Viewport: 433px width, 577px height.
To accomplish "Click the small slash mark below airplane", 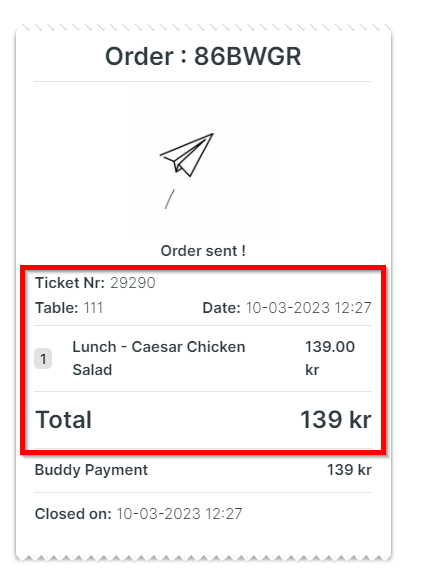I will click(170, 199).
